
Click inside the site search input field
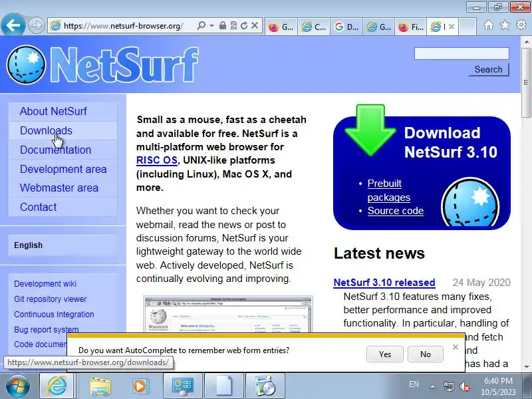click(x=462, y=54)
